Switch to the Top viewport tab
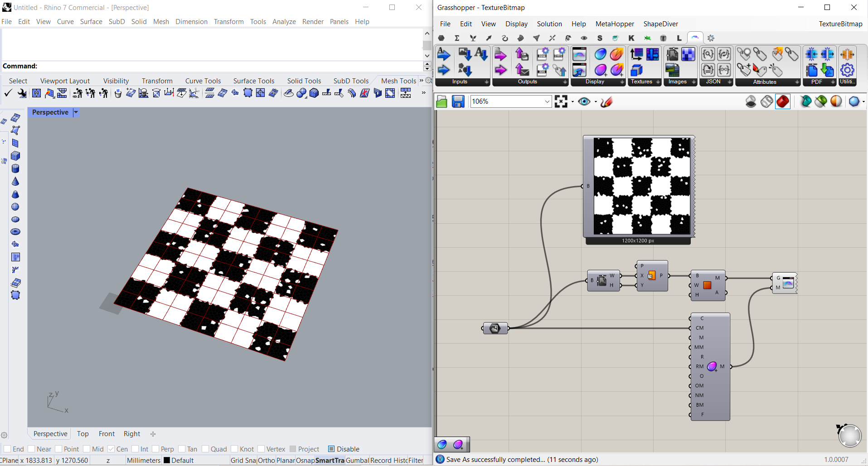Screen dimensions: 868x466 [x=82, y=434]
